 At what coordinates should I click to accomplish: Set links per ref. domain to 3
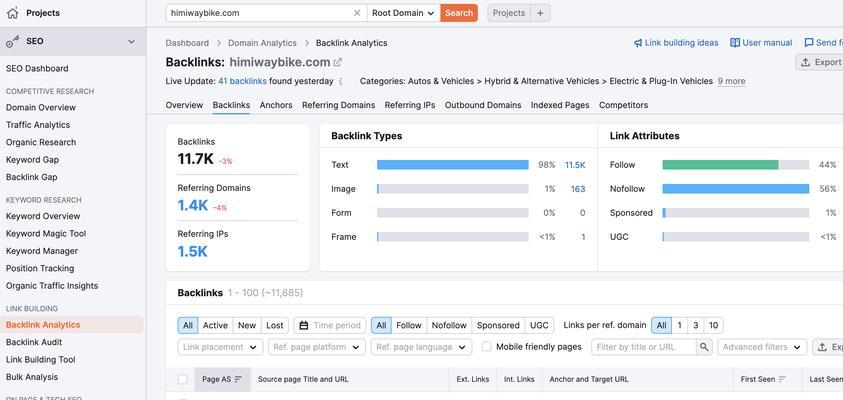pos(696,325)
